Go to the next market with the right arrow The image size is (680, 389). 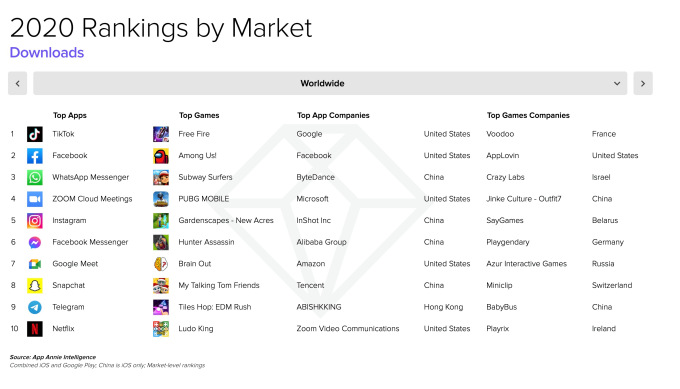[643, 83]
